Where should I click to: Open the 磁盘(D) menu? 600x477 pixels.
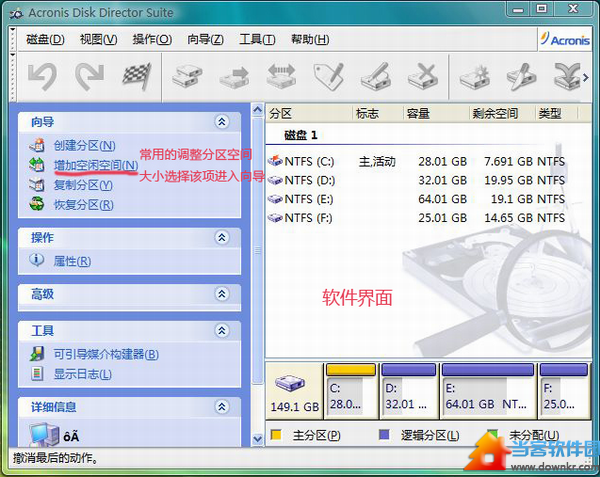(x=45, y=39)
